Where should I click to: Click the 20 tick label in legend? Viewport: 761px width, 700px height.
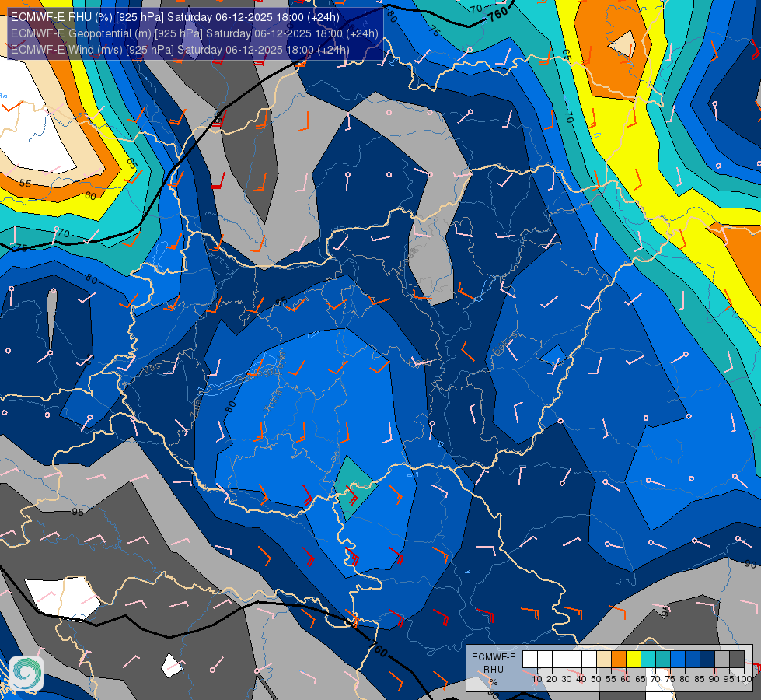point(552,679)
